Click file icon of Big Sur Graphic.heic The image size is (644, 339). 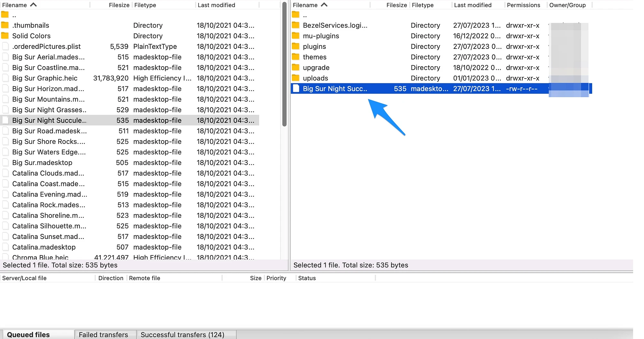5,78
